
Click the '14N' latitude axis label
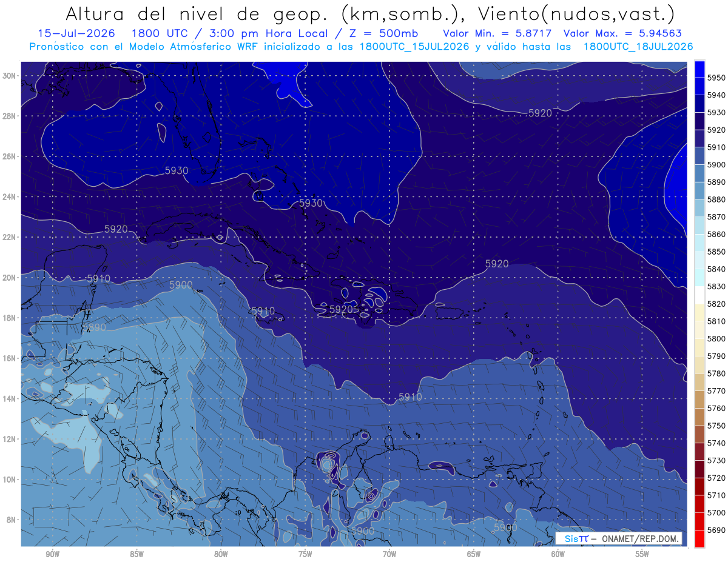click(9, 399)
